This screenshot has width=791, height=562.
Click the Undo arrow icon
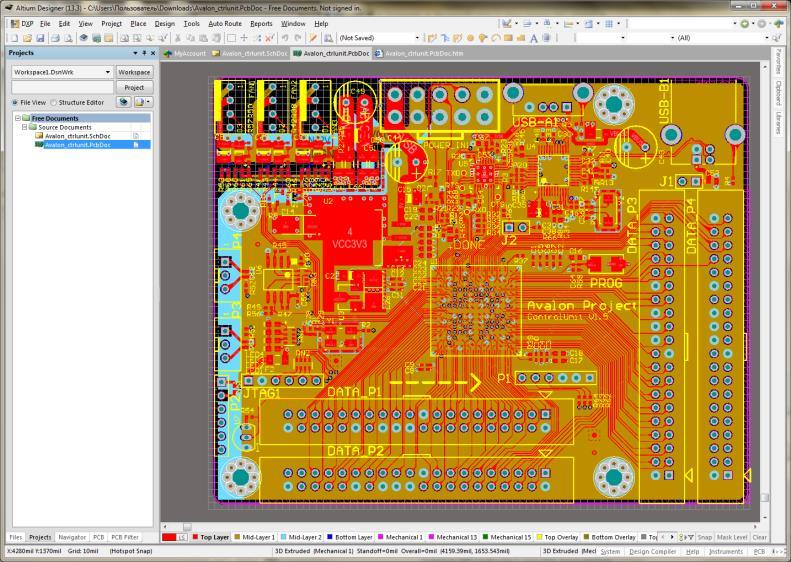285,38
